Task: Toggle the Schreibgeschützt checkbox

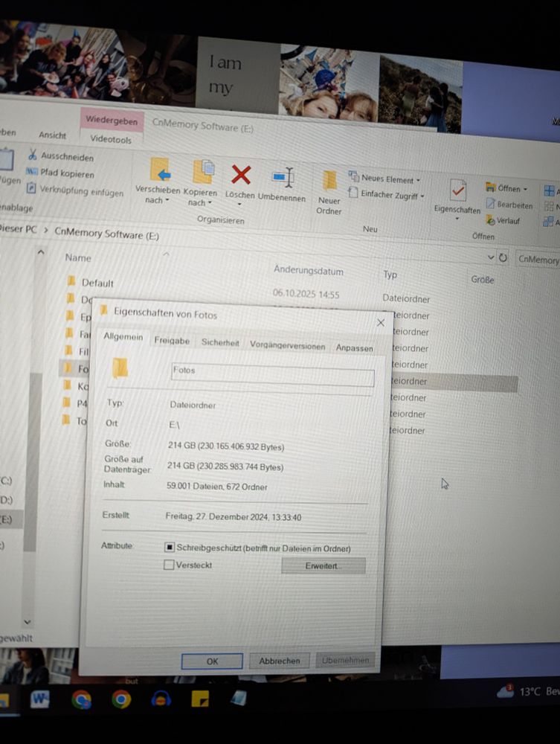Action: (170, 547)
